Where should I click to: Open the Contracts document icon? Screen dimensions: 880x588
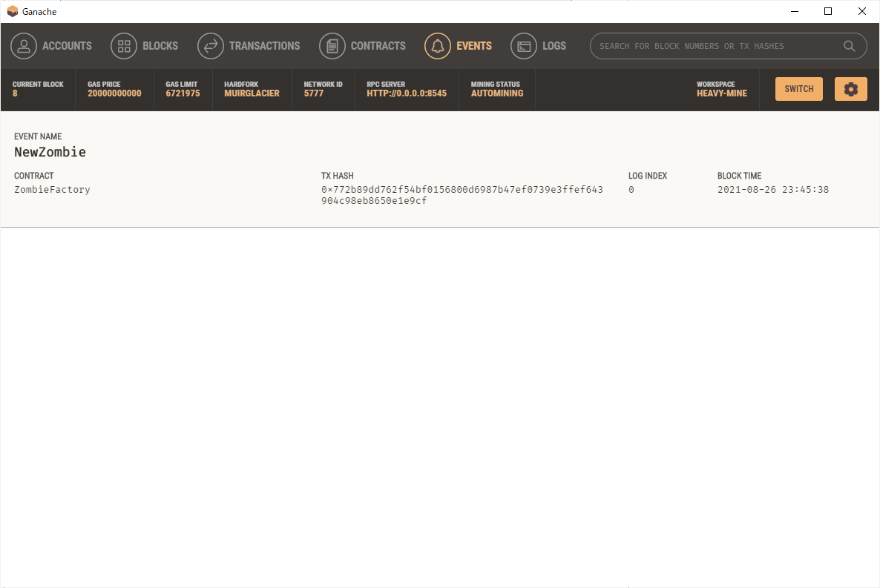tap(332, 46)
